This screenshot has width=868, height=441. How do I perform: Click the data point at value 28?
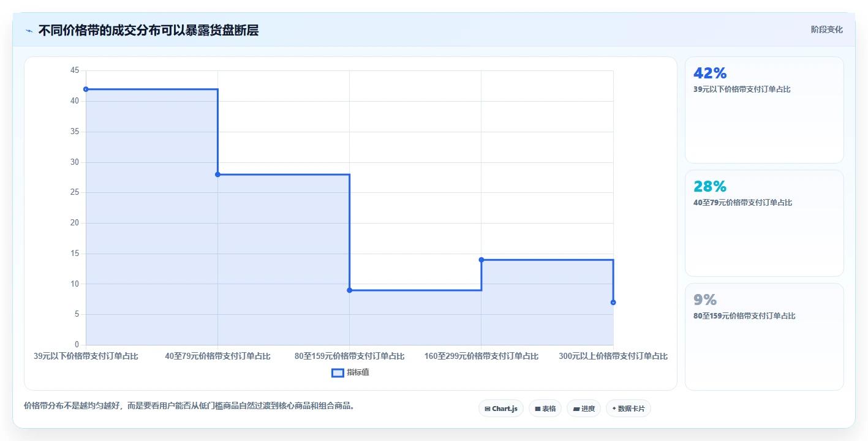217,175
